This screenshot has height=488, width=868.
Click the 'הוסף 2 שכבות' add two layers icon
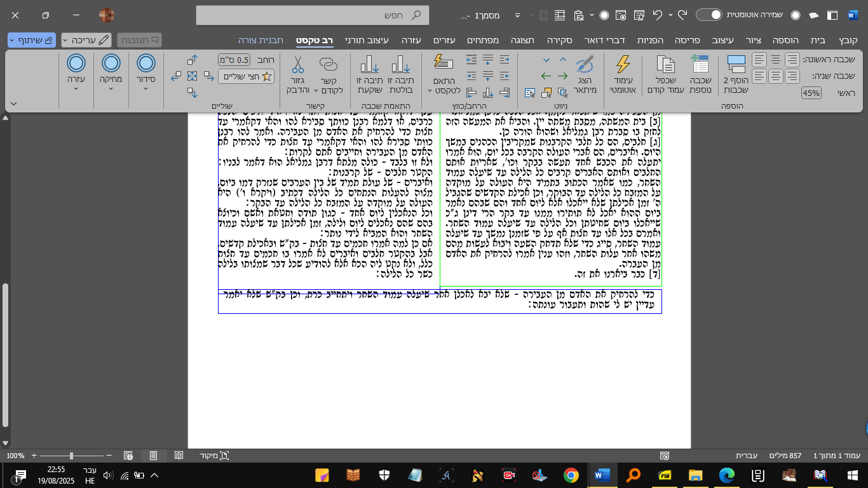736,64
